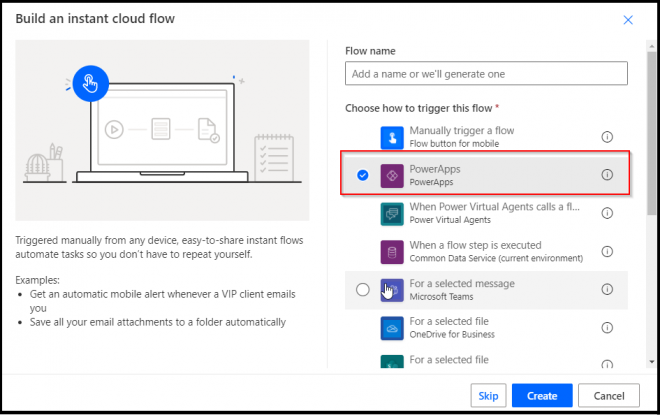660x415 pixels.
Task: Click the instant flow laptop illustration
Action: 162,130
